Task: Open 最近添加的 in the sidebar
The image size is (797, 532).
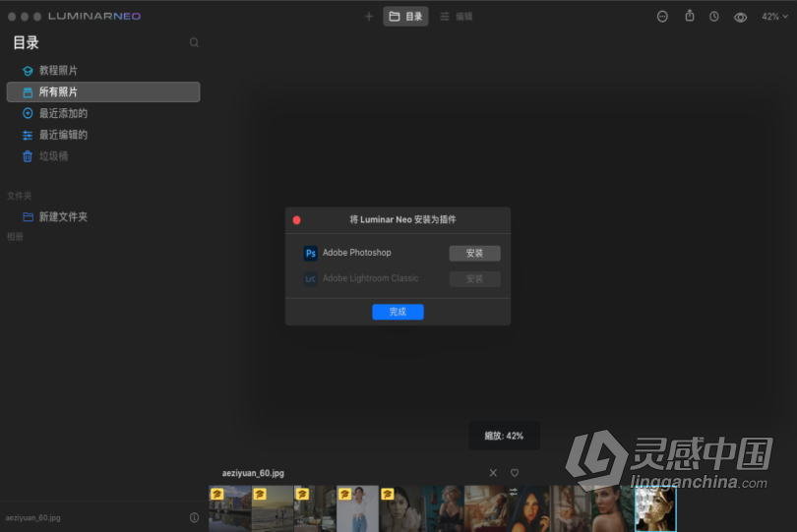Action: 103,113
